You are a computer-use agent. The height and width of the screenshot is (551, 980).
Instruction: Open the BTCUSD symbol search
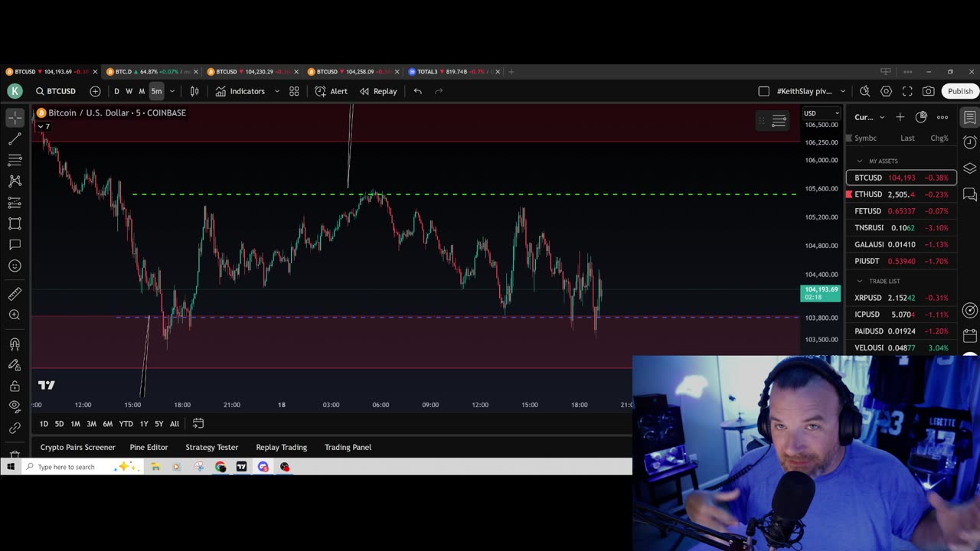[56, 91]
